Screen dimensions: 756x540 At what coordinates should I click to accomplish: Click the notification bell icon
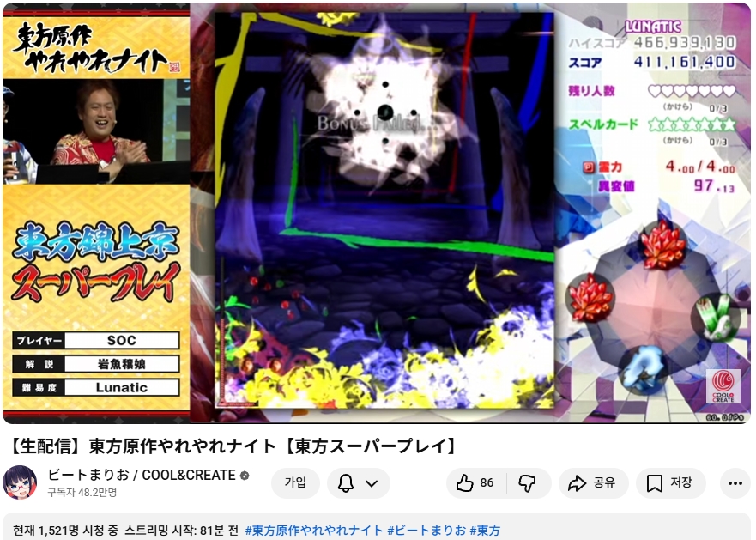[x=345, y=483]
